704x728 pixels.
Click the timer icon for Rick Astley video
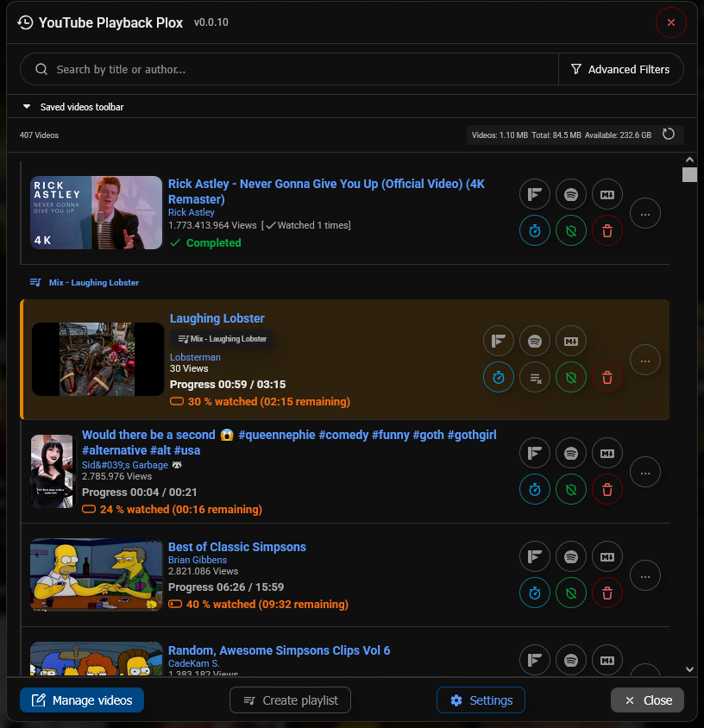(x=535, y=230)
